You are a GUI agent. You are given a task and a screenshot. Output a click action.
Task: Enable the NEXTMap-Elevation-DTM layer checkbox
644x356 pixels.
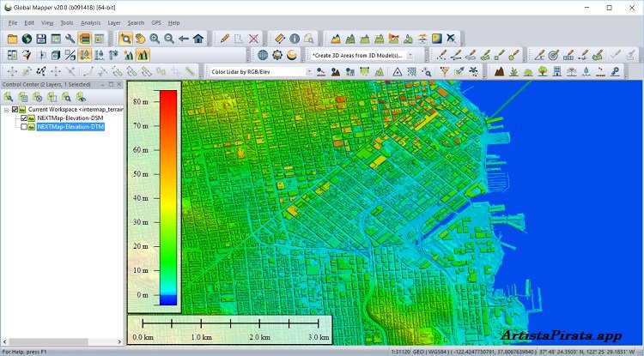click(24, 127)
